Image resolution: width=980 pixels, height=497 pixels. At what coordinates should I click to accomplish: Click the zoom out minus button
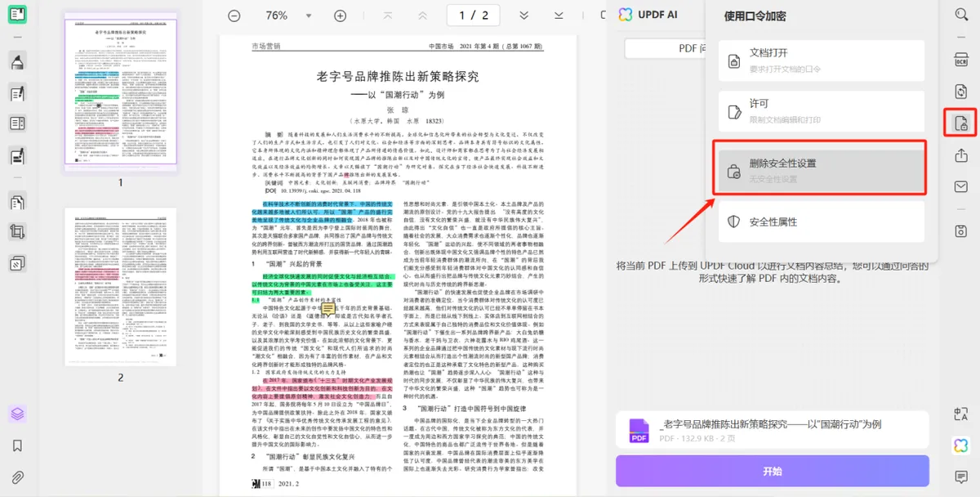click(234, 16)
